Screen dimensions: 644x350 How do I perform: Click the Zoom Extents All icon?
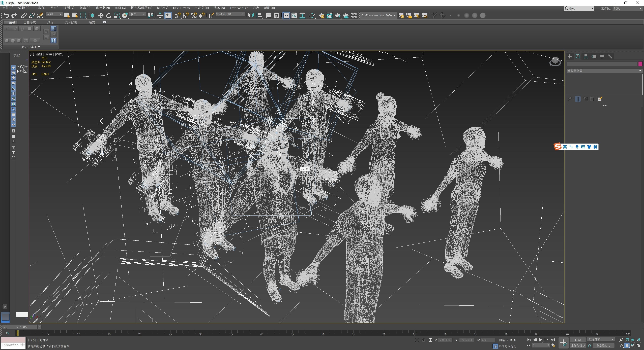coord(638,340)
